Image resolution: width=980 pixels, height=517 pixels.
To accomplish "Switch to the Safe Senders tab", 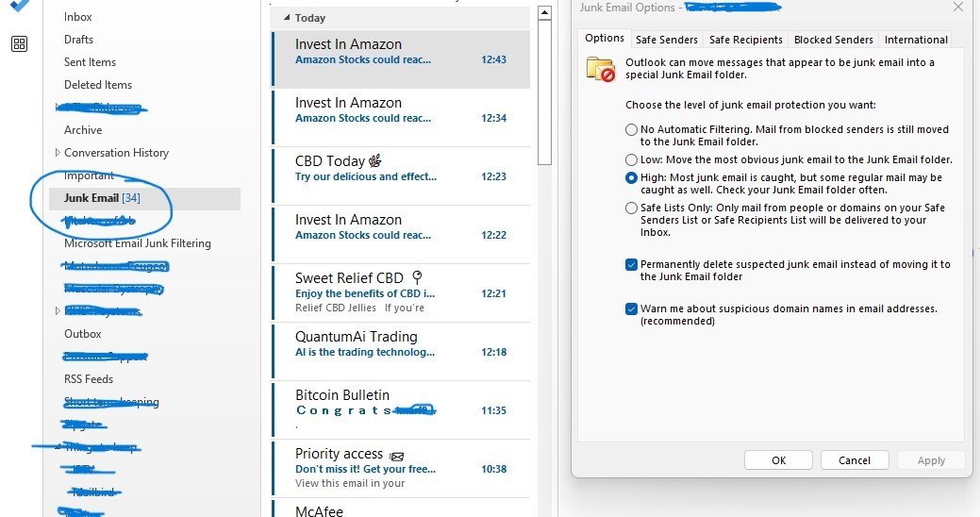I will coord(666,40).
